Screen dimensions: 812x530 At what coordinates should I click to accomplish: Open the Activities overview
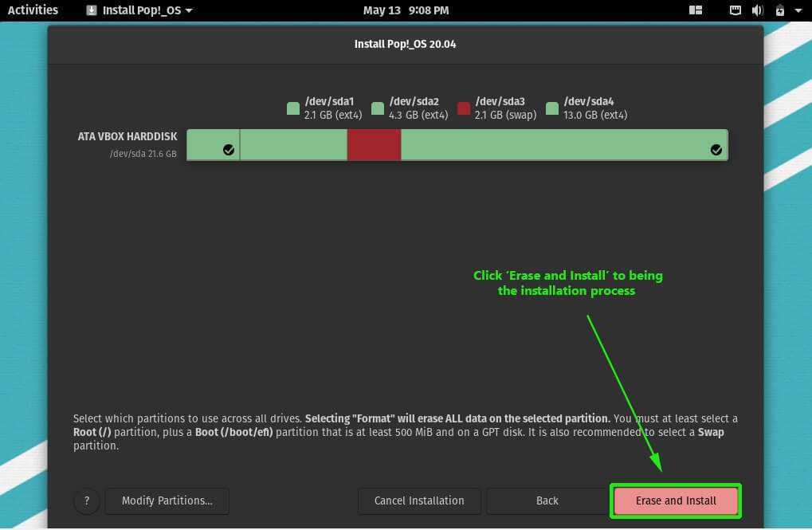click(33, 10)
